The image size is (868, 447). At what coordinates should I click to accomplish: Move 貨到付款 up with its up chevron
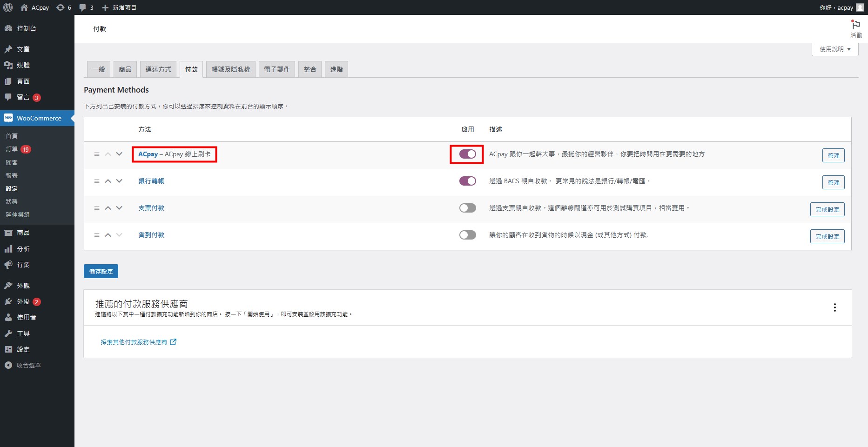108,235
